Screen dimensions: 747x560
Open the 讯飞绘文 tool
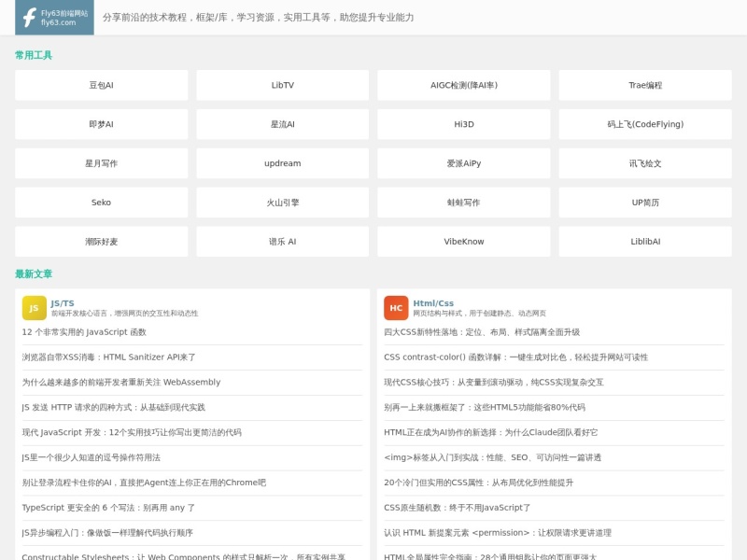(x=645, y=163)
